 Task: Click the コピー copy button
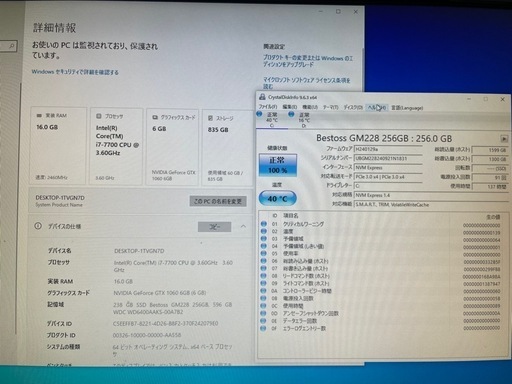[214, 227]
